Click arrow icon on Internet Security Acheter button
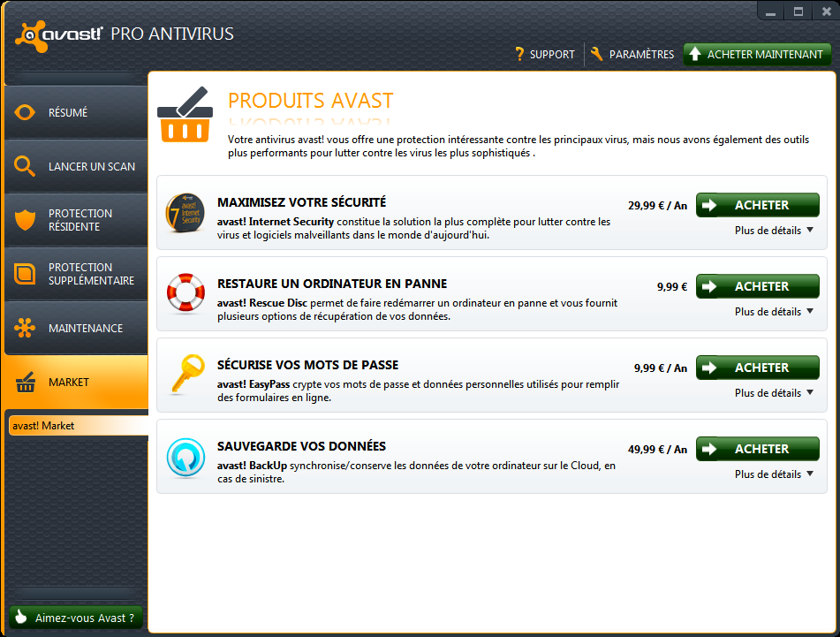 pyautogui.click(x=709, y=205)
